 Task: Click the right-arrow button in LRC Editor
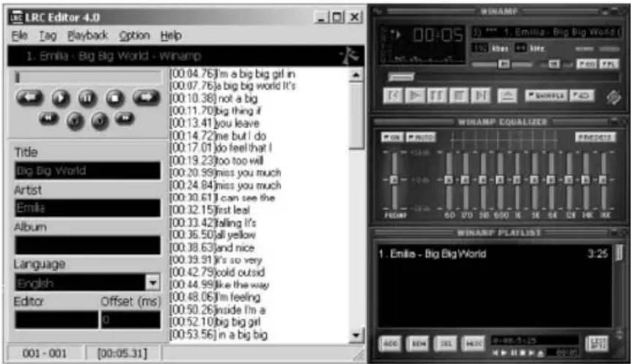pyautogui.click(x=146, y=98)
